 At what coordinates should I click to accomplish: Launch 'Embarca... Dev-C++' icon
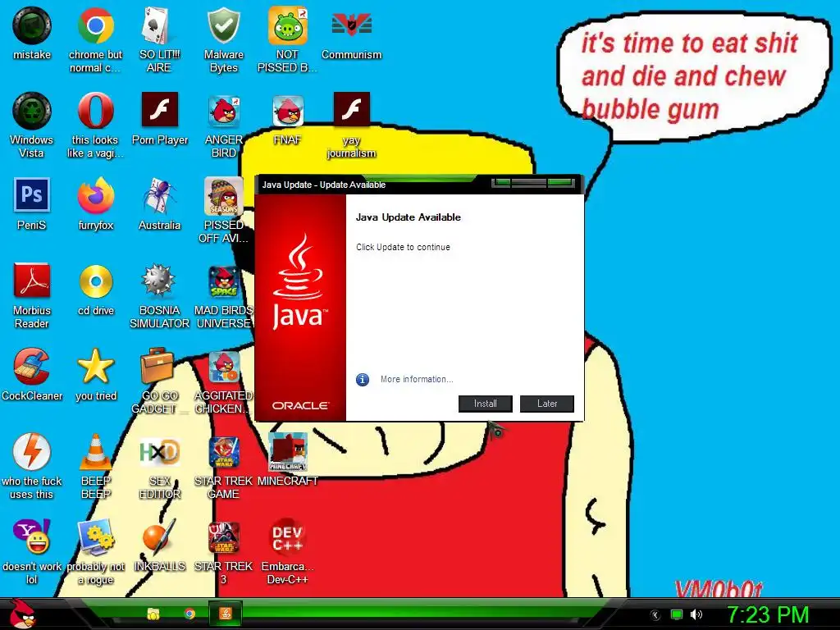[x=287, y=551]
